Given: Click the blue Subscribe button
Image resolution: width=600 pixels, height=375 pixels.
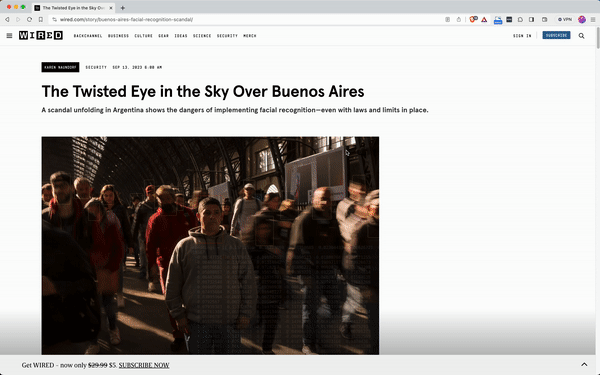Looking at the screenshot, I should pos(556,35).
